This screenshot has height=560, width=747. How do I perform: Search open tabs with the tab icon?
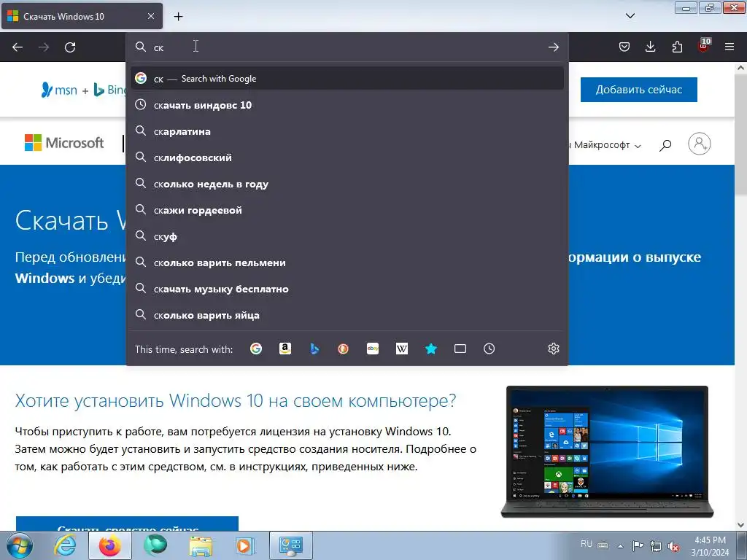460,349
